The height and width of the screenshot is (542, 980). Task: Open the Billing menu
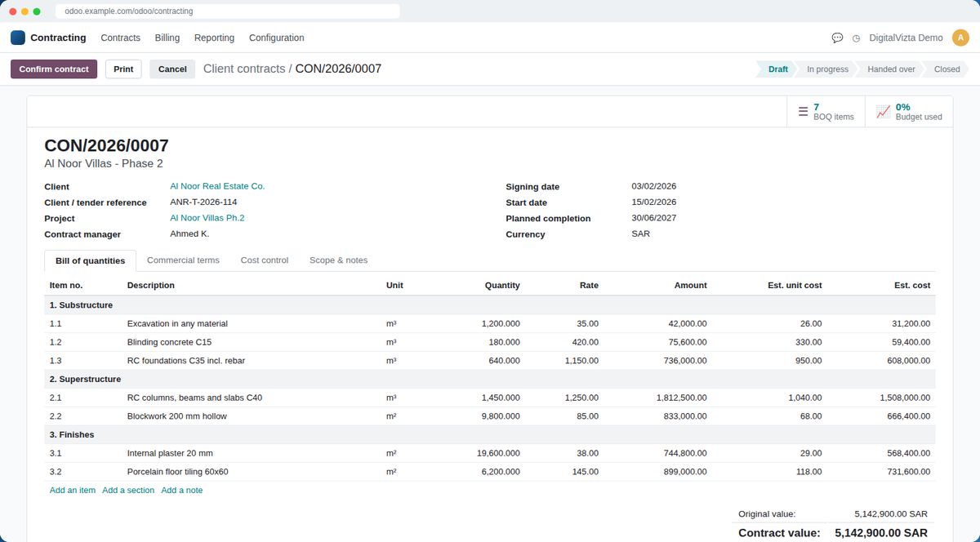click(x=167, y=38)
